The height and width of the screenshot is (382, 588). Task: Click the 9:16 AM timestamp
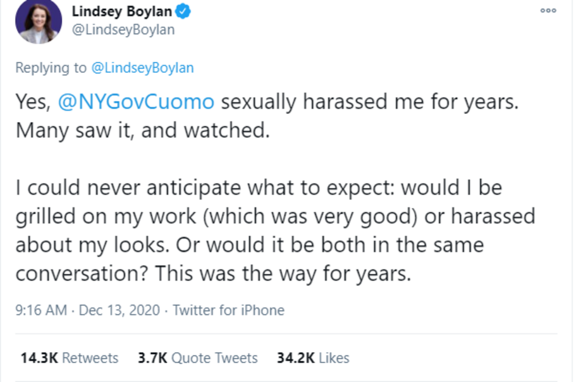coord(41,311)
